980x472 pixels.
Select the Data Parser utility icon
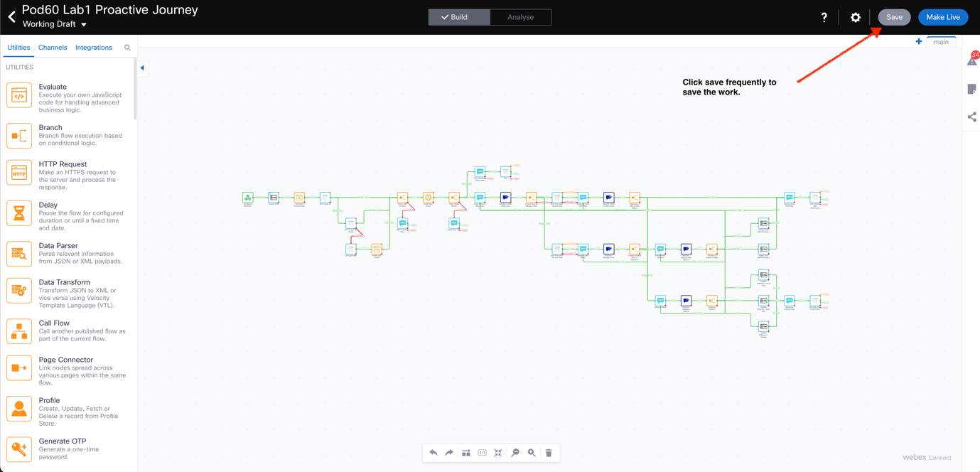19,254
